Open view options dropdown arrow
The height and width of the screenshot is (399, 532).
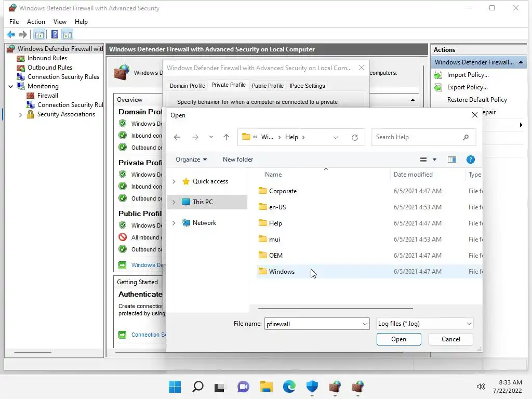[x=434, y=159]
